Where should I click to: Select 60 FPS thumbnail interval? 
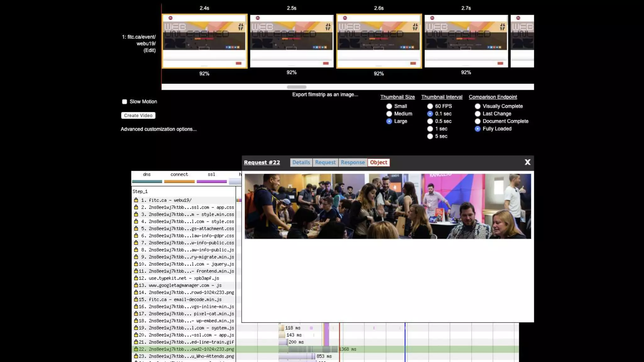430,106
